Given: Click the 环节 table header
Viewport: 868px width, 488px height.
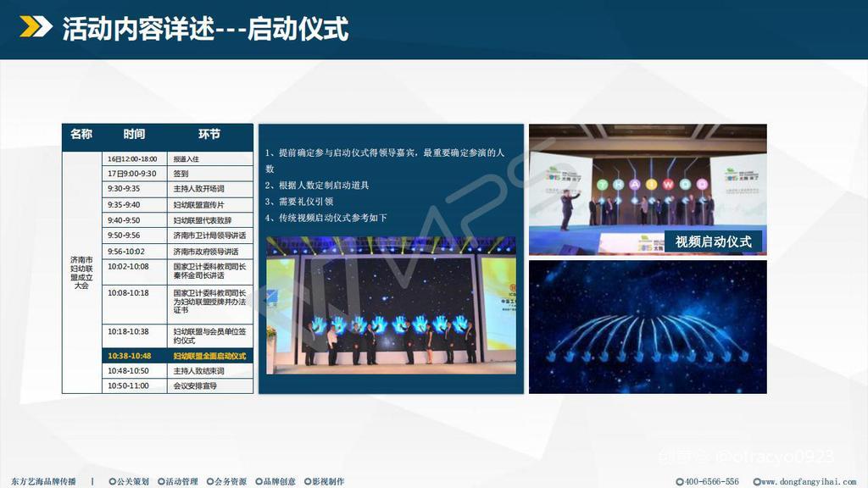Looking at the screenshot, I should [209, 134].
